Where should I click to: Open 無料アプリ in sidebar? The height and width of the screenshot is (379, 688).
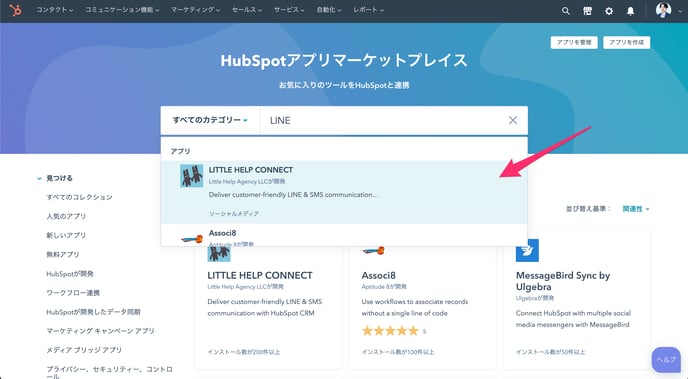[63, 254]
